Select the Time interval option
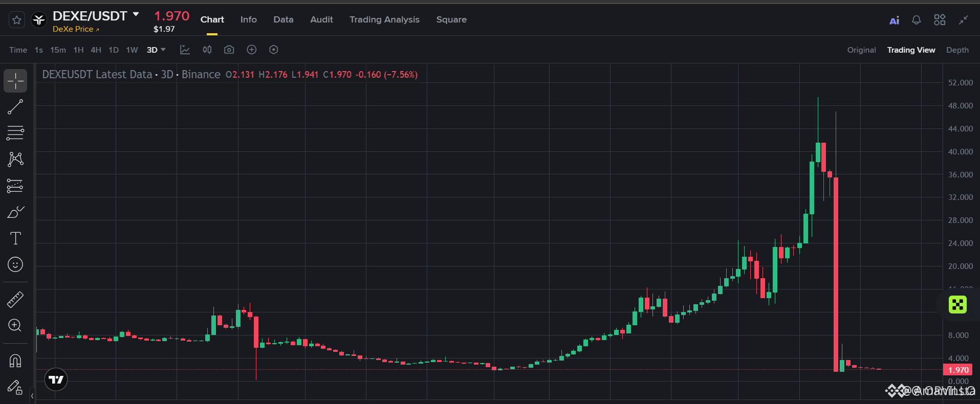This screenshot has width=980, height=404. tap(18, 50)
